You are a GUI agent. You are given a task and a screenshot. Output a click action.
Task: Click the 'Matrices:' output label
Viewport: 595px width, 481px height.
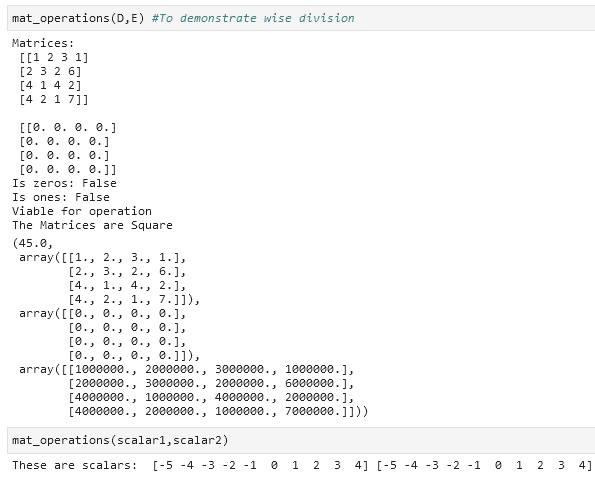[x=43, y=43]
